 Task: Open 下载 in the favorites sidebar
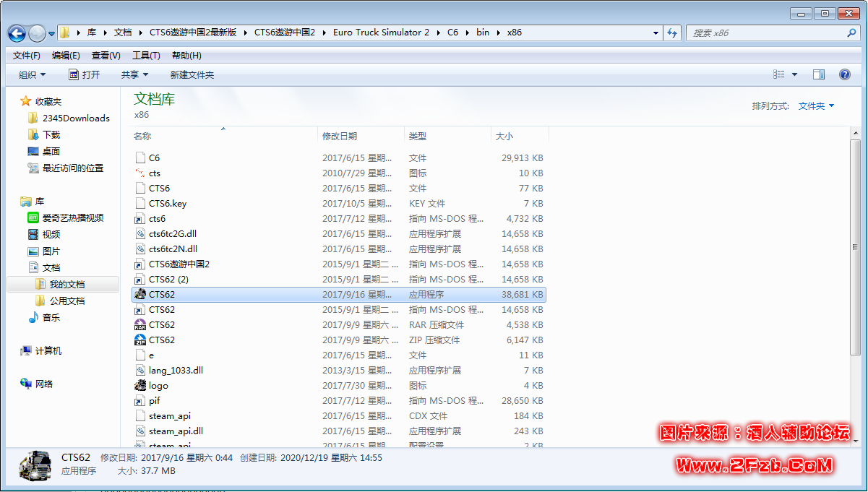tap(44, 135)
